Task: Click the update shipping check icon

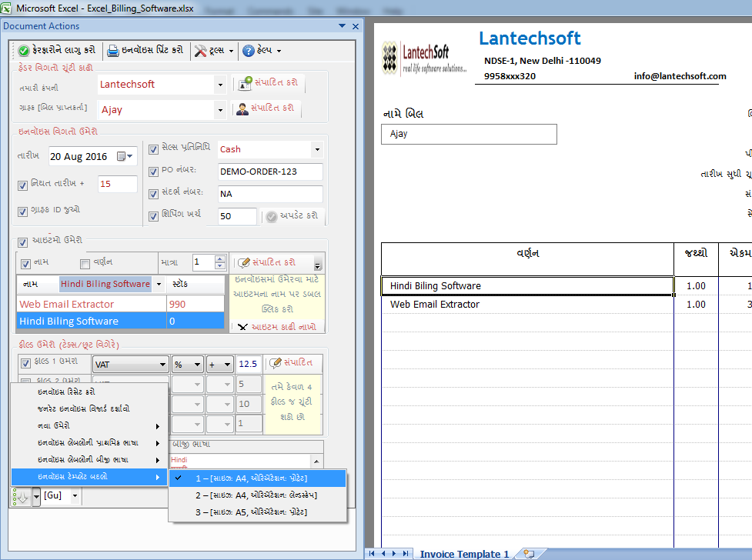Action: click(272, 217)
